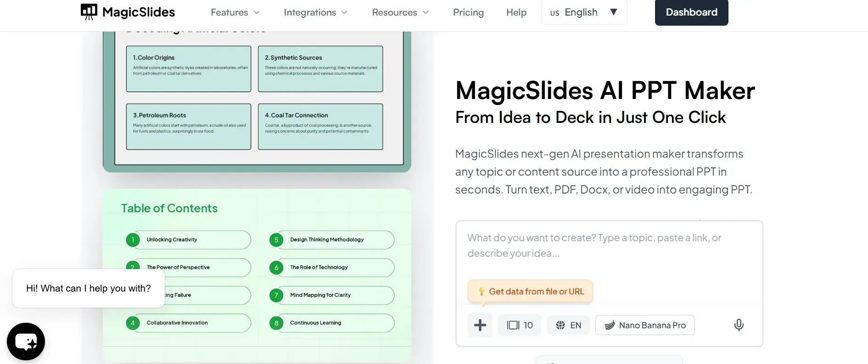The width and height of the screenshot is (868, 364).
Task: Click the MagicSlides logo icon
Action: click(x=89, y=12)
